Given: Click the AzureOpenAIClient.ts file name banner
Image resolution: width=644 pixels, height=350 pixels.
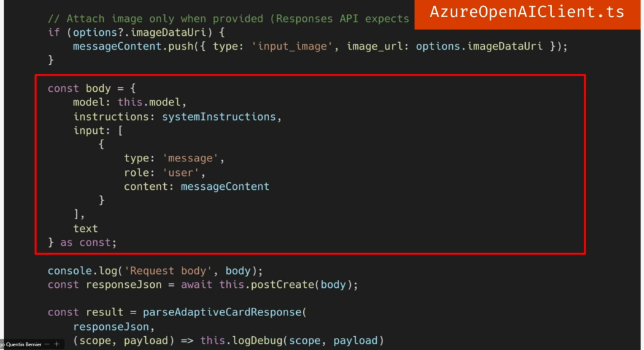Looking at the screenshot, I should pos(527,13).
